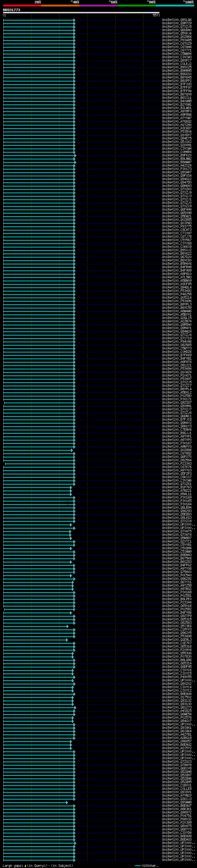
Task: Select hit UniRef100_P20904
Action: click(x=177, y=650)
